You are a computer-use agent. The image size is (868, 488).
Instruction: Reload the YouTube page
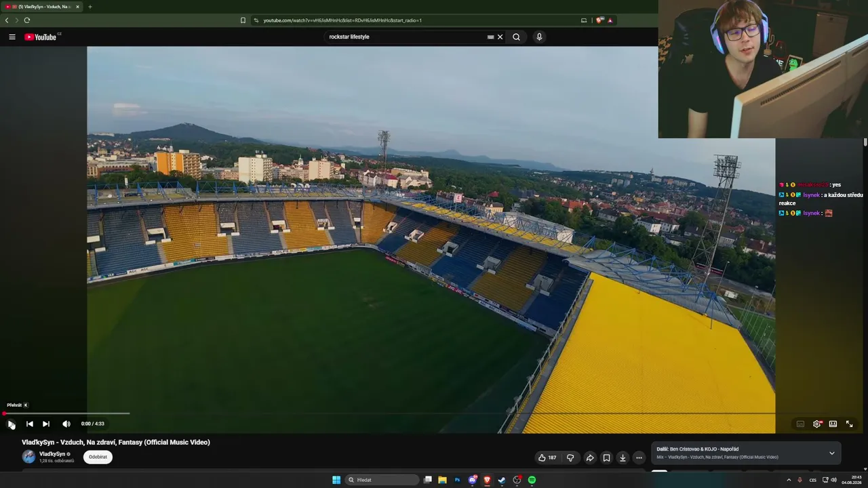[x=27, y=20]
